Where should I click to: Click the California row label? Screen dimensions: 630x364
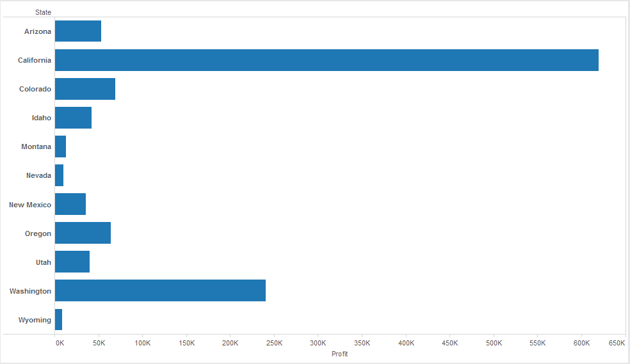click(x=35, y=60)
